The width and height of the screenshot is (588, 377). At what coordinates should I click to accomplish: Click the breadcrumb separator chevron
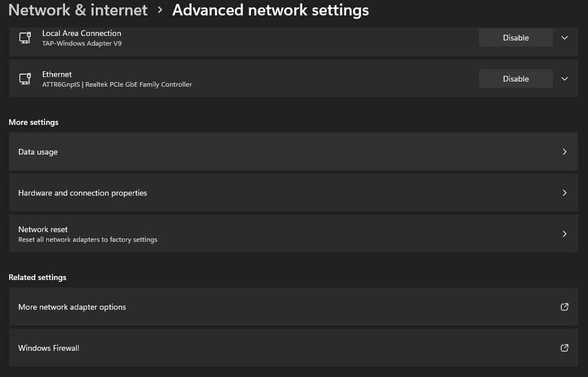160,10
